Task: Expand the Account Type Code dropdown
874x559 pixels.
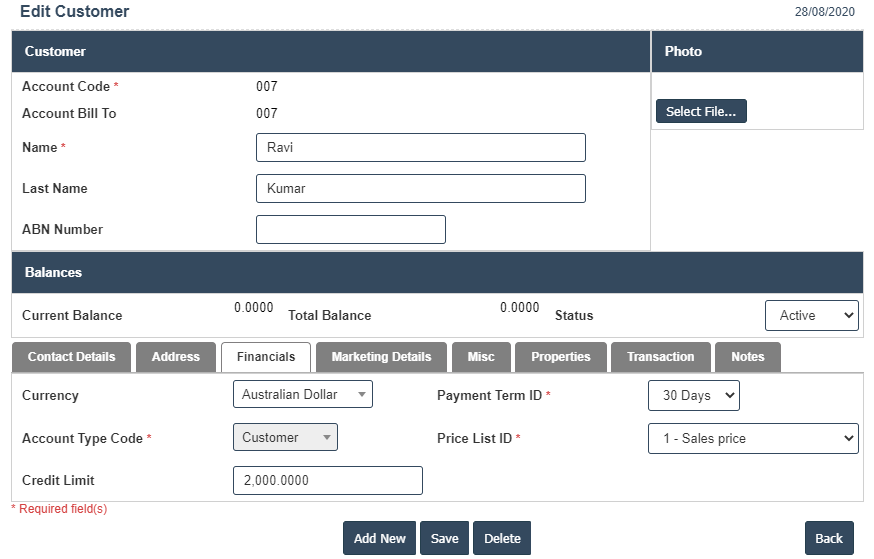Action: click(285, 437)
